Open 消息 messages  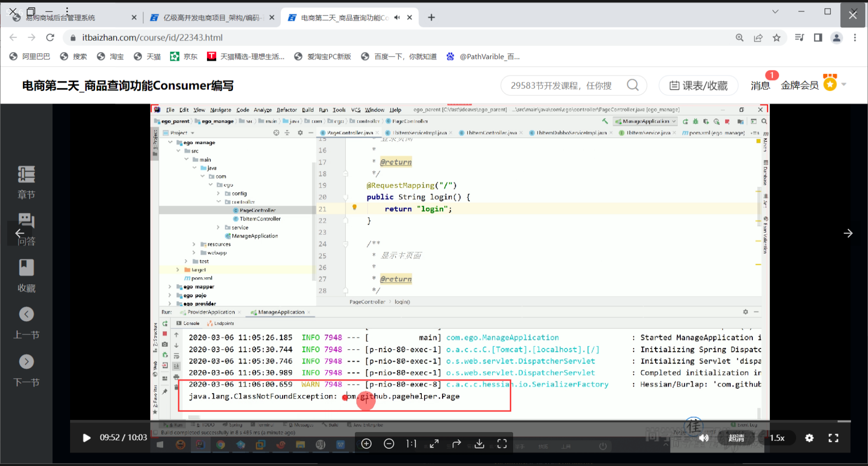pyautogui.click(x=760, y=86)
